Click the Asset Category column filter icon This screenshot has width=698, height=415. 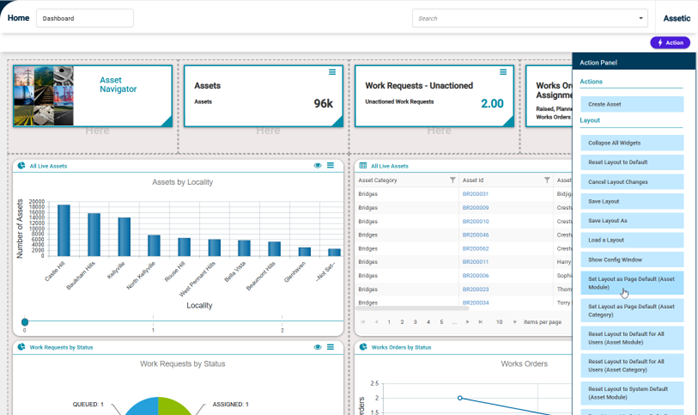[452, 180]
